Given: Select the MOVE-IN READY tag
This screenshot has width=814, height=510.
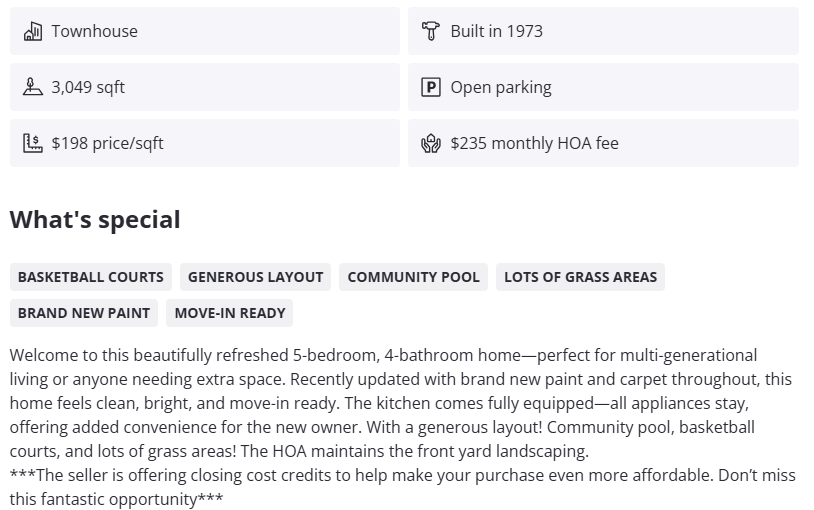Looking at the screenshot, I should [230, 313].
